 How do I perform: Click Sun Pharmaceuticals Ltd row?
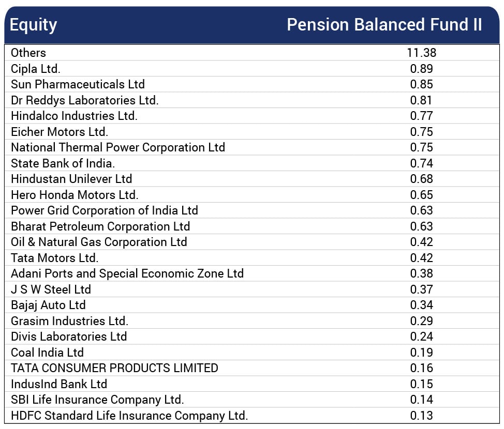tap(78, 84)
